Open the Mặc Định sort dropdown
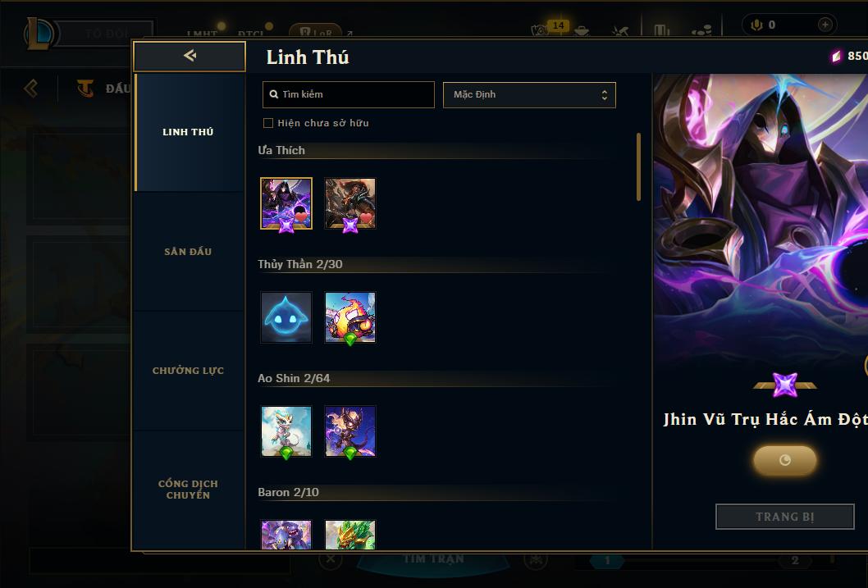This screenshot has height=588, width=868. click(x=529, y=94)
